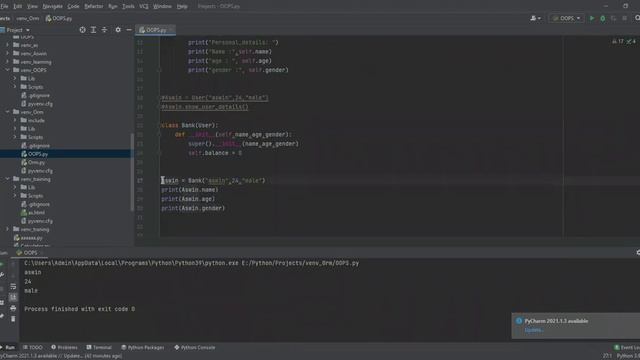Viewport: 640px width, 360px height.
Task: Open the Problems tool window
Action: [x=64, y=347]
